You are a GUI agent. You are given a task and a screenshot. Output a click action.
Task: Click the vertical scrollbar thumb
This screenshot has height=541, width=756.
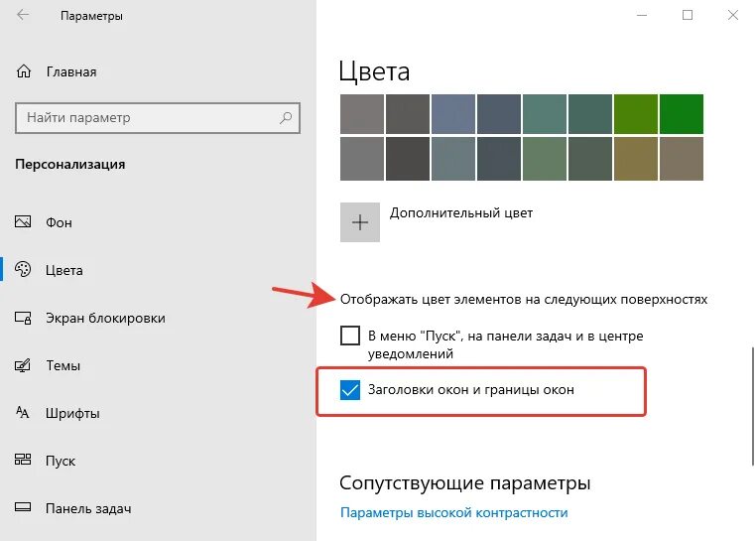[753, 406]
